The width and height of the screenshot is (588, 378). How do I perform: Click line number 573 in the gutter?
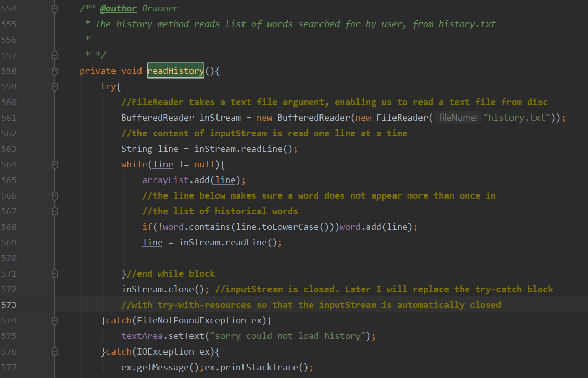click(9, 305)
